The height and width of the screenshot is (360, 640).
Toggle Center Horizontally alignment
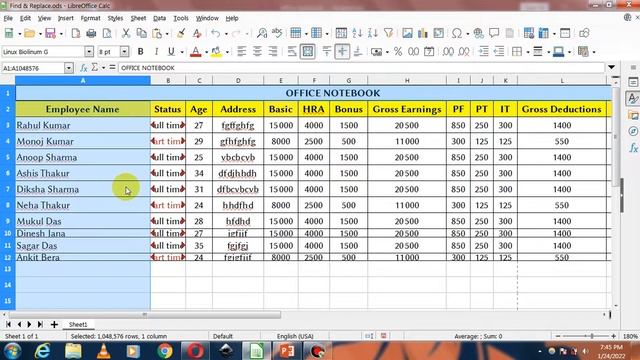(257, 52)
